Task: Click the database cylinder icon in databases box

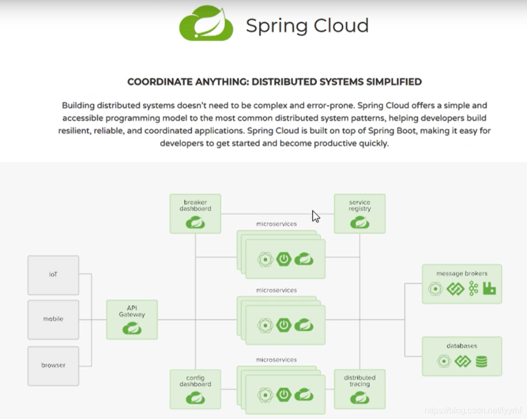Action: [481, 362]
